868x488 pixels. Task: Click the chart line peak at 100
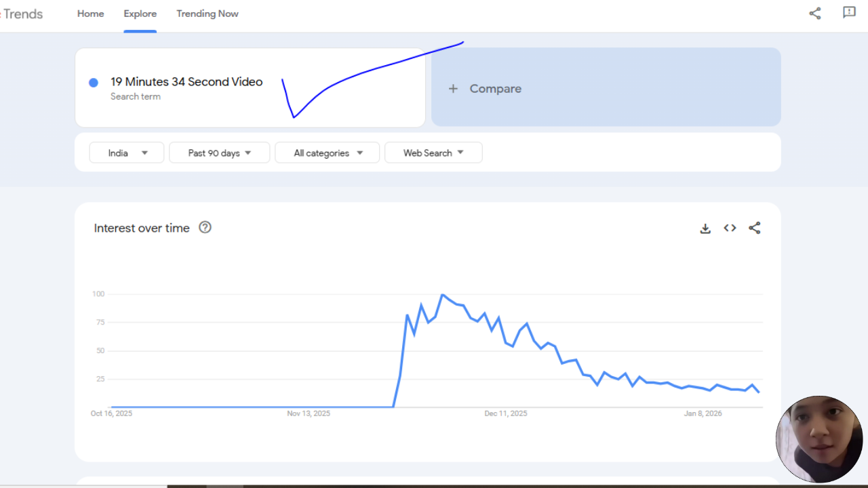click(442, 295)
